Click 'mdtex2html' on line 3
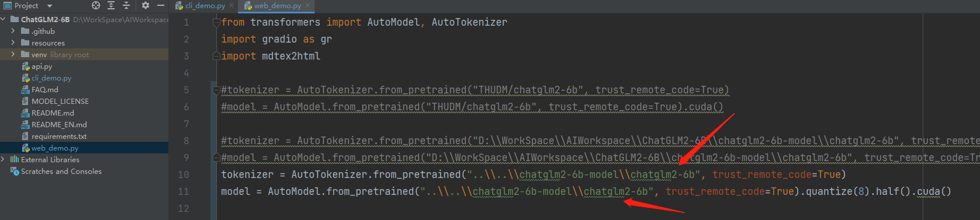 pyautogui.click(x=291, y=56)
